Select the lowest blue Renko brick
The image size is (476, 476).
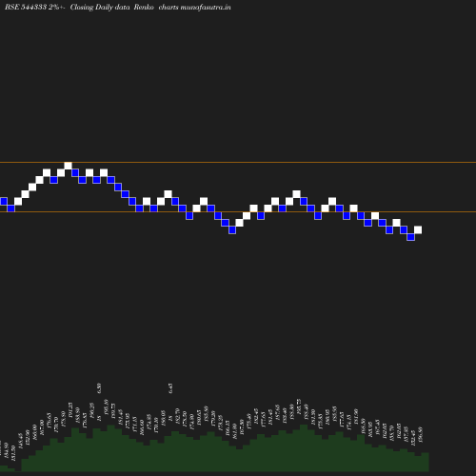tap(410, 237)
